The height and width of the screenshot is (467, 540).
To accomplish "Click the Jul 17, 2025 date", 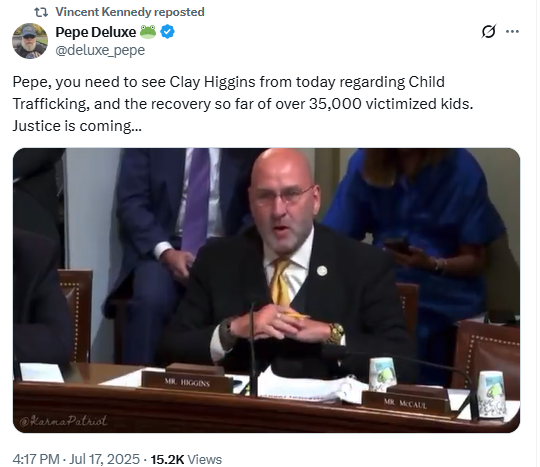I will point(105,459).
